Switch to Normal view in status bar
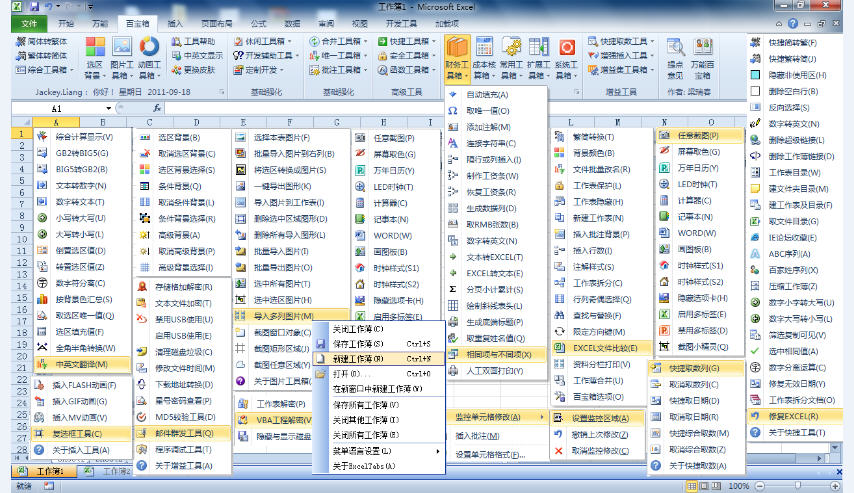 click(x=692, y=485)
